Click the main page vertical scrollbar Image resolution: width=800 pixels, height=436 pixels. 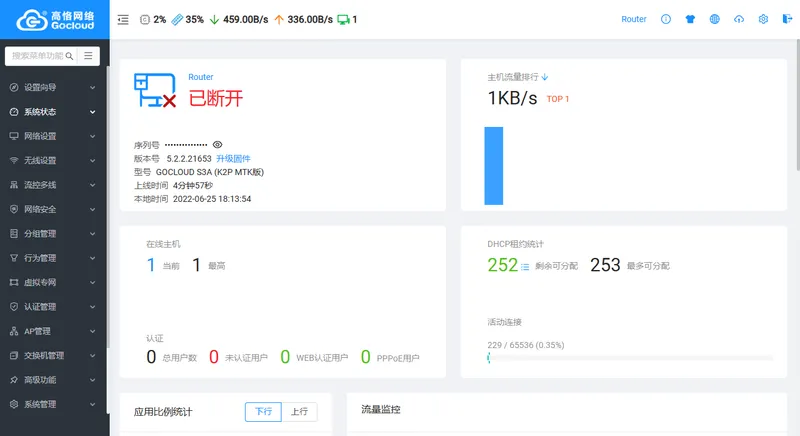coord(797,105)
